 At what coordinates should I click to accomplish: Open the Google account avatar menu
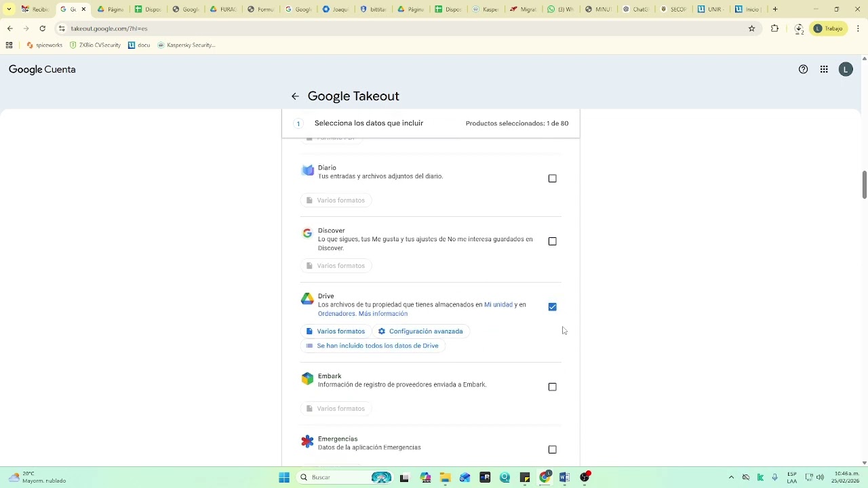point(846,69)
